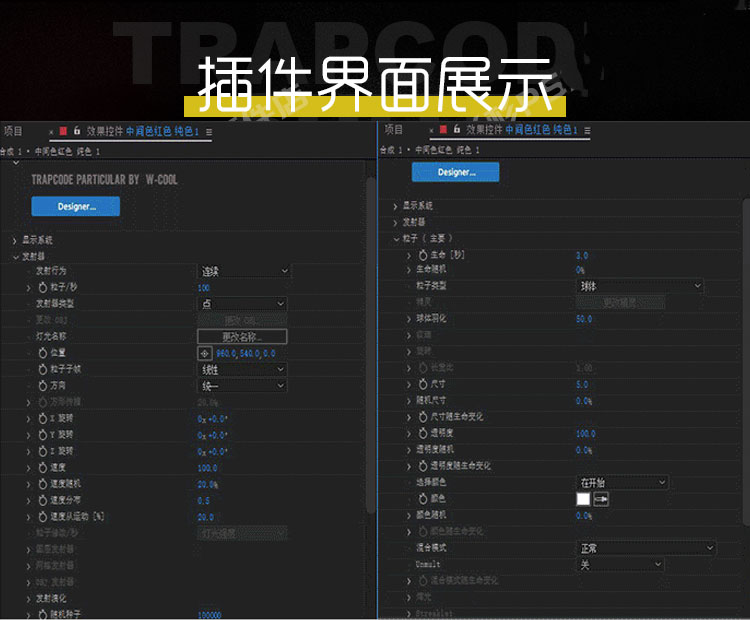750x620 pixels.
Task: Collapse 发射器 group in left panel
Action: tap(15, 257)
